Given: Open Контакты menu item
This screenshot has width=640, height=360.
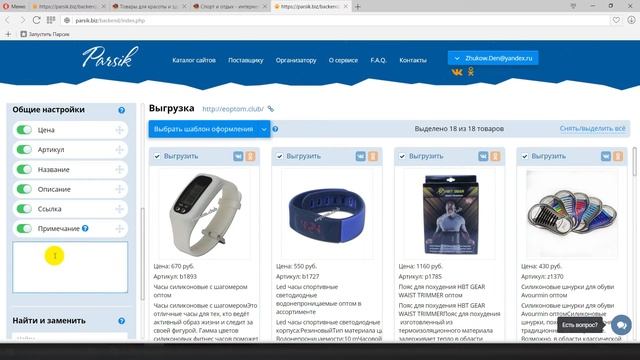Looking at the screenshot, I should pyautogui.click(x=413, y=60).
